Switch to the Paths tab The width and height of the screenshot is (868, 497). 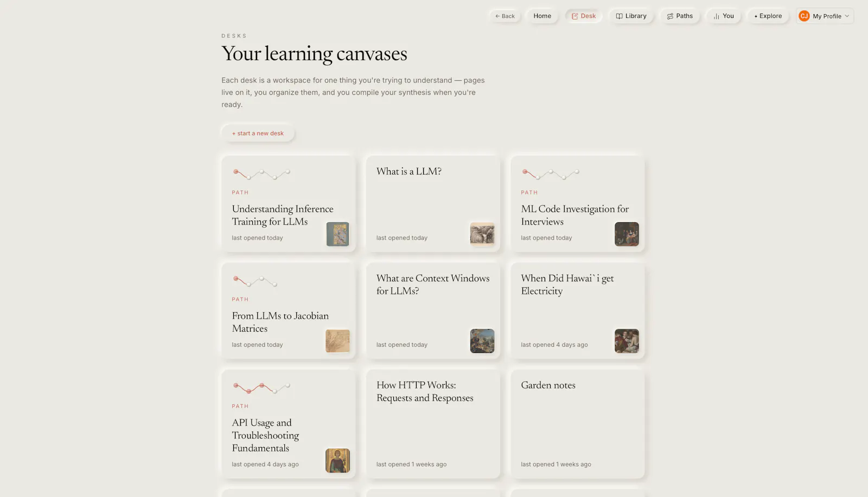click(x=680, y=16)
